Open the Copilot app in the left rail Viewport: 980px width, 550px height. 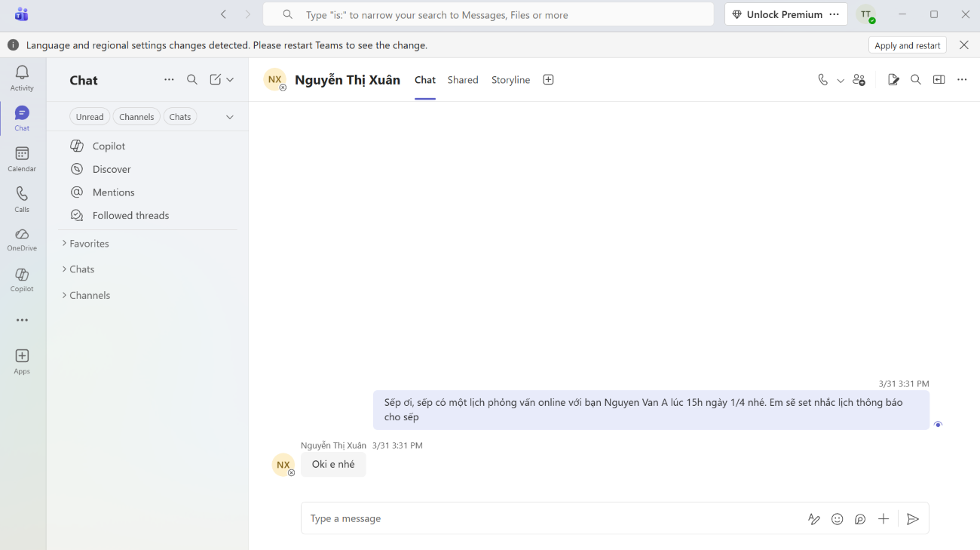pyautogui.click(x=22, y=280)
